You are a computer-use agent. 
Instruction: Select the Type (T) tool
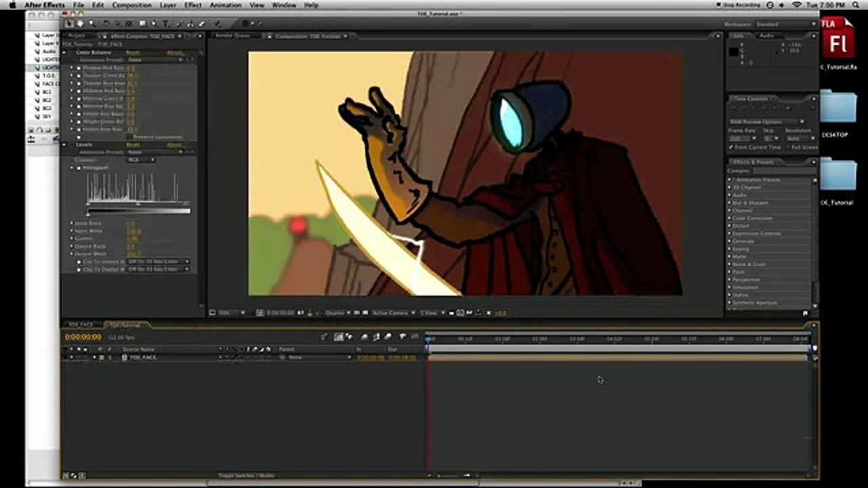point(165,24)
